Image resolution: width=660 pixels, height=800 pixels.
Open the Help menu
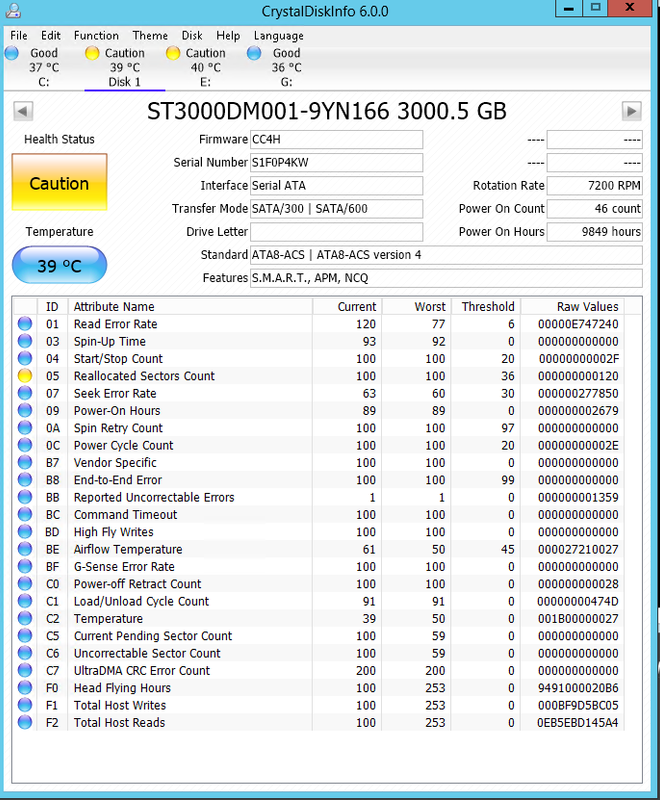[228, 36]
